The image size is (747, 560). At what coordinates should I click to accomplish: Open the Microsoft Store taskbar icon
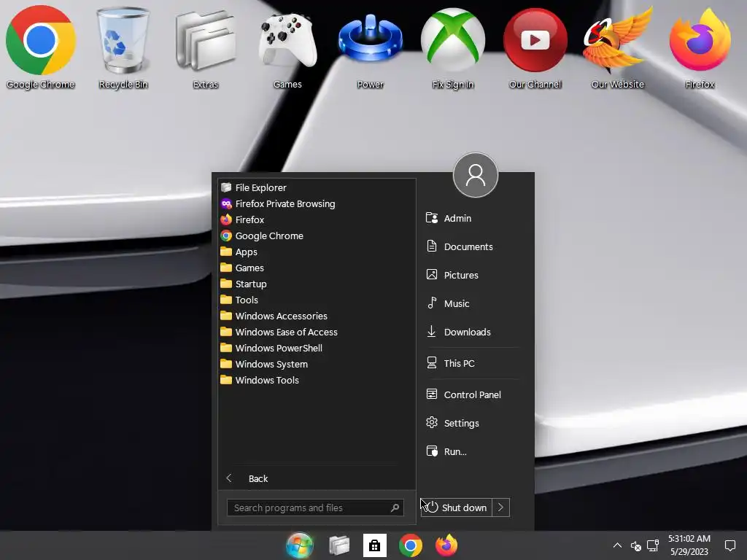click(x=374, y=545)
